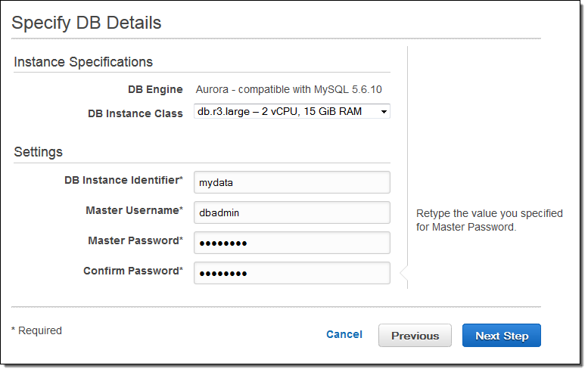The width and height of the screenshot is (588, 372).
Task: Click the DB Instance Class label
Action: pos(135,113)
